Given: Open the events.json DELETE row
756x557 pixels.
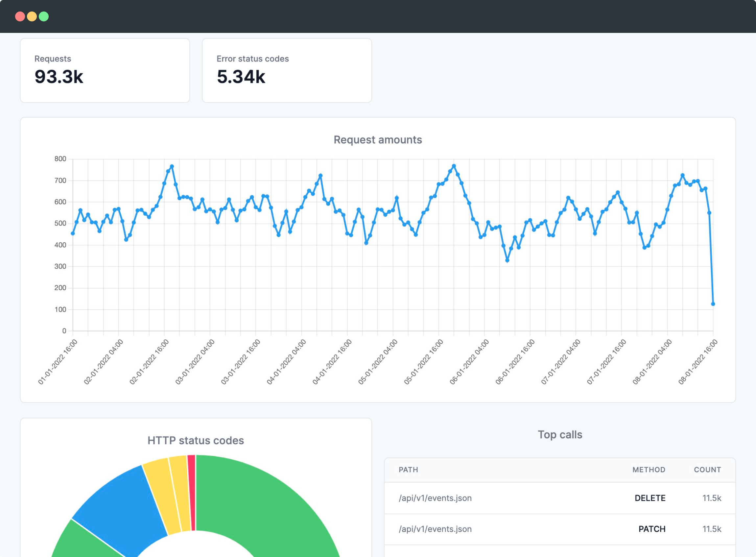Looking at the screenshot, I should (560, 498).
